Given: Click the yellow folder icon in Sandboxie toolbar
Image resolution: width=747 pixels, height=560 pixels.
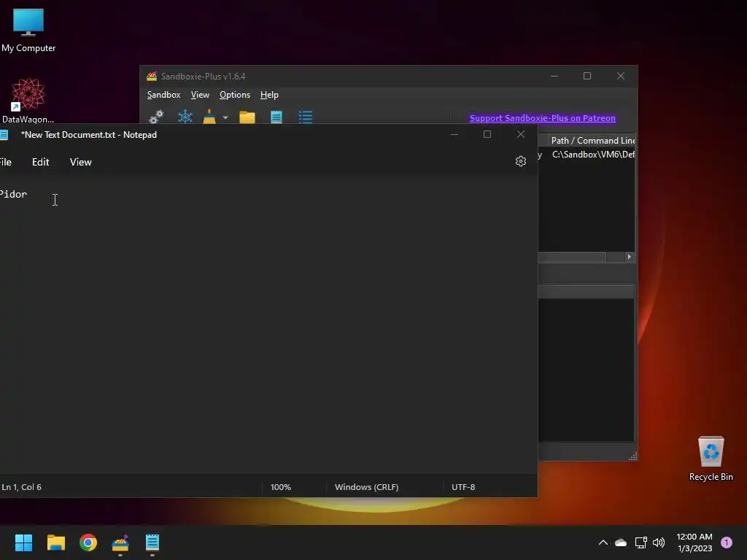Looking at the screenshot, I should 247,117.
